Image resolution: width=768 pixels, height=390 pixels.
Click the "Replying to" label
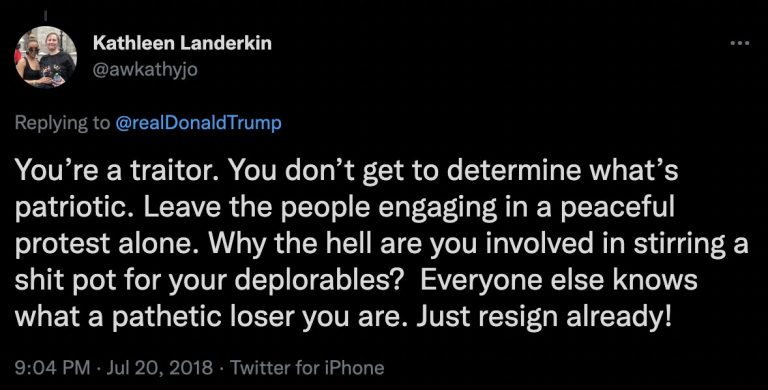tap(63, 123)
